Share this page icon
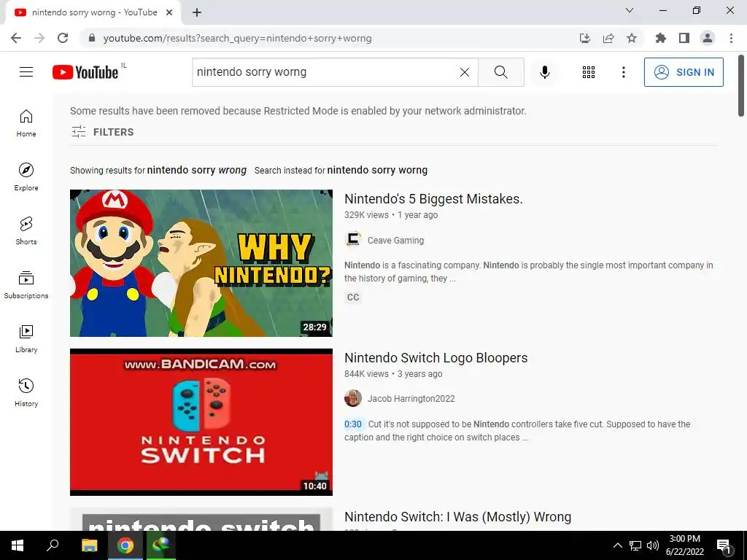The width and height of the screenshot is (747, 560). point(608,38)
